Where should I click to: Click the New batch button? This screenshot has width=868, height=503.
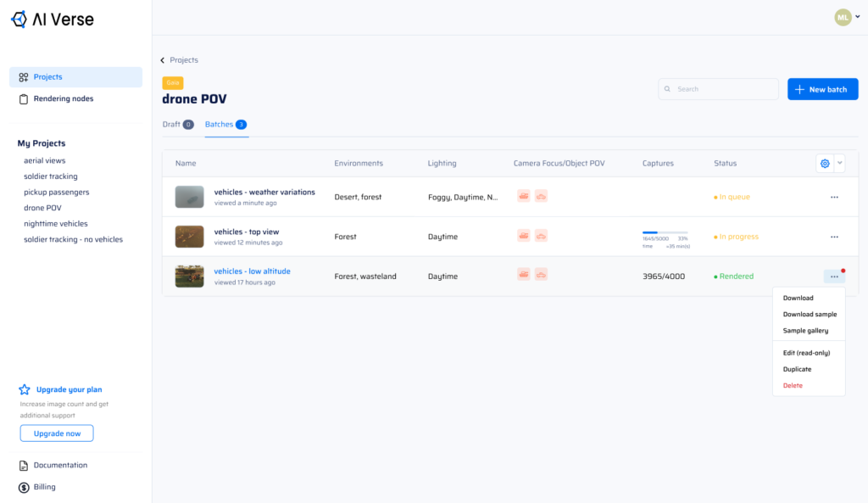point(822,89)
